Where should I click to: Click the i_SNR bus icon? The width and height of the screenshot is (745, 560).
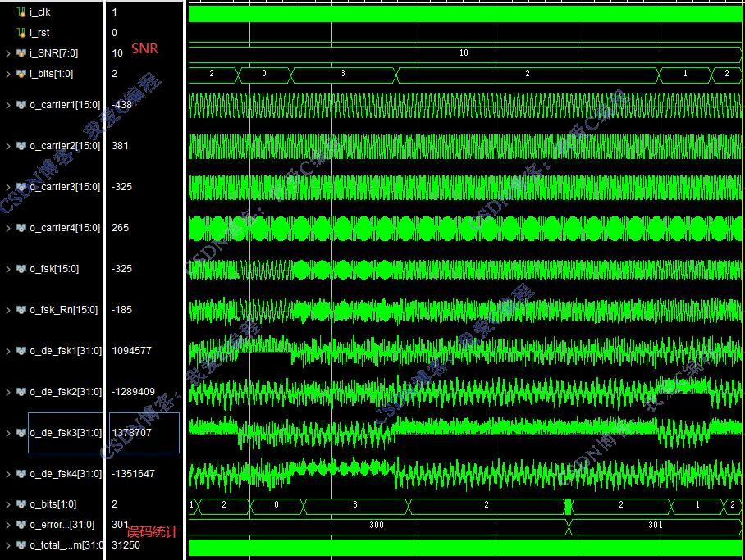(21, 53)
